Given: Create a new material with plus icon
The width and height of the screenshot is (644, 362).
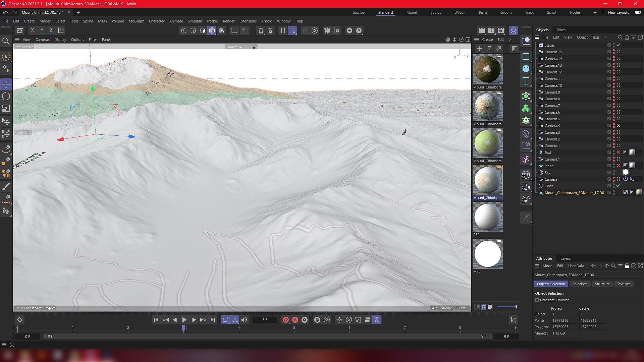Looking at the screenshot, I should (x=480, y=49).
